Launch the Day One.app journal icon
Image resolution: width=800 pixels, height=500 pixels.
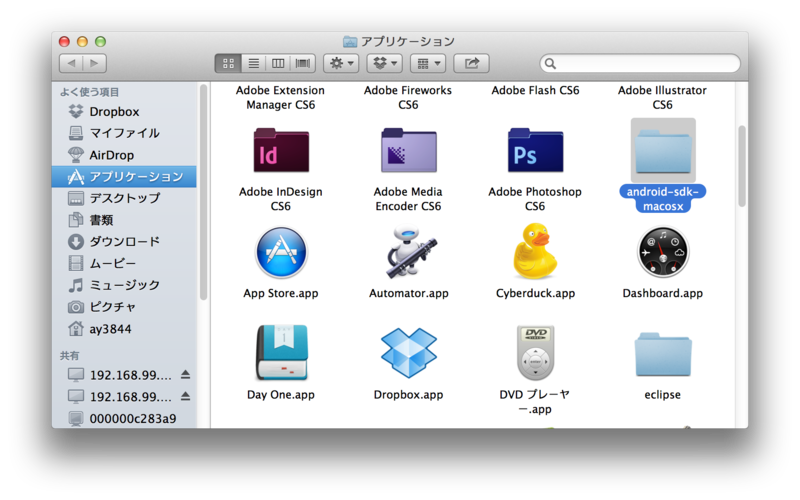(x=281, y=353)
